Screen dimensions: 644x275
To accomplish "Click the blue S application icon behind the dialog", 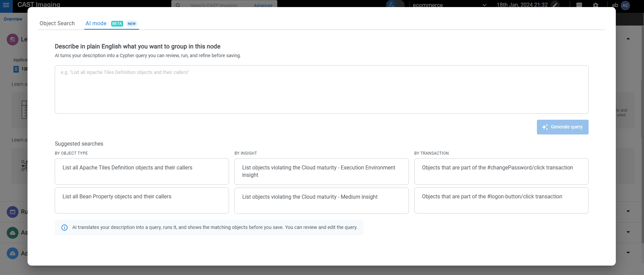I will [16, 69].
